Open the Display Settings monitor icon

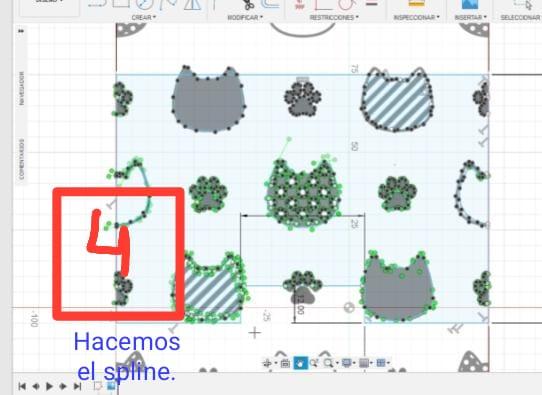(x=347, y=363)
